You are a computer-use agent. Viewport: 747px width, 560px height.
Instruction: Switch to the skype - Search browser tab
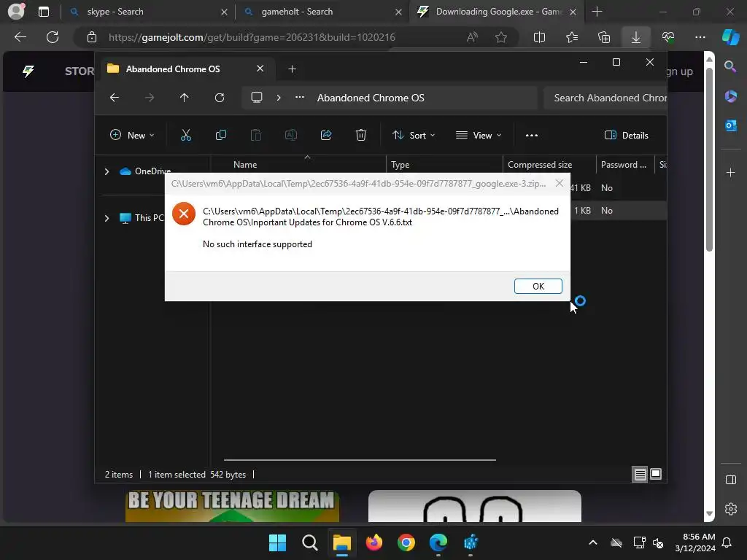148,12
